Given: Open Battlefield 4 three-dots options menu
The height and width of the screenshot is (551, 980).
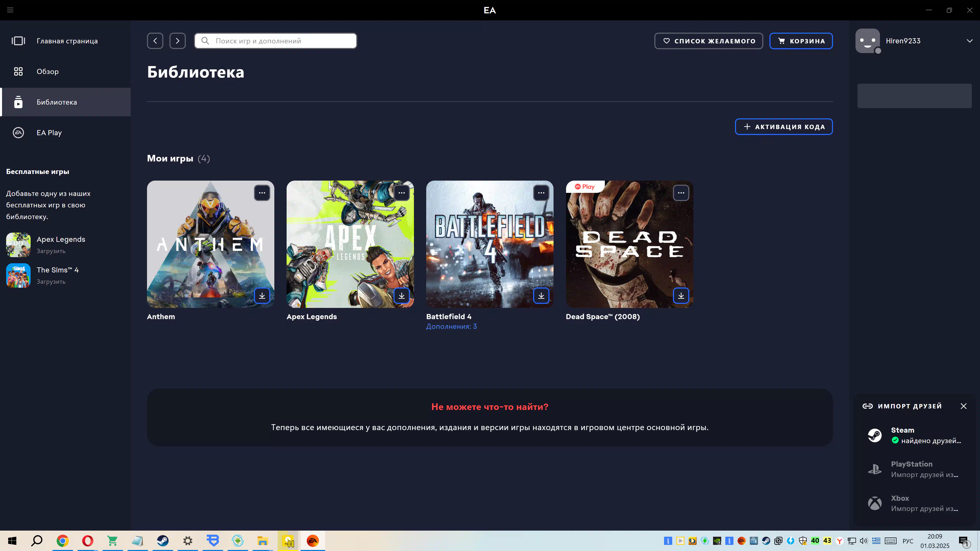Looking at the screenshot, I should coord(541,193).
